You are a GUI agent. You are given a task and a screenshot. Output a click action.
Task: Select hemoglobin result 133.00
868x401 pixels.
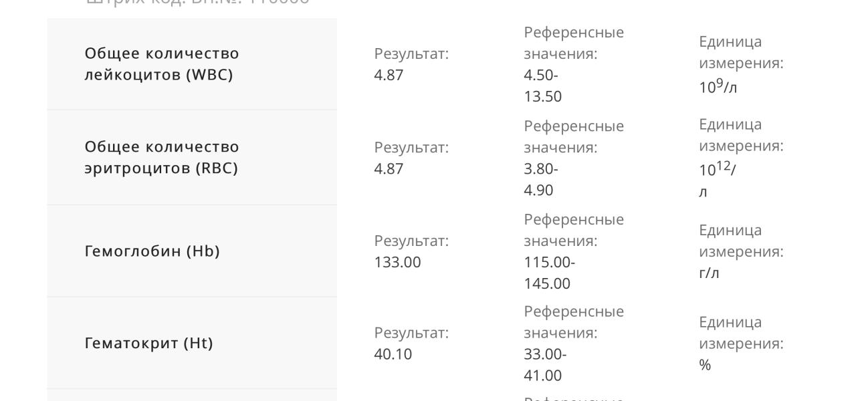pos(397,262)
